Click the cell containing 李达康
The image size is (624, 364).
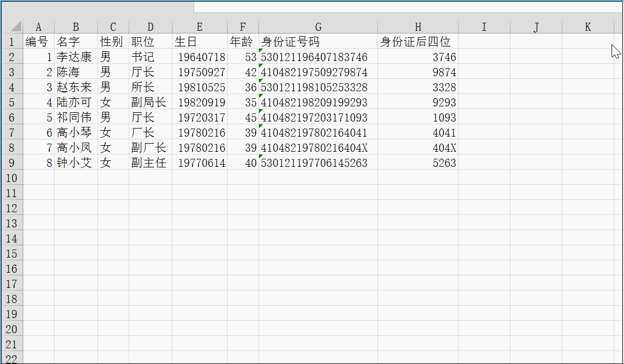pos(75,56)
